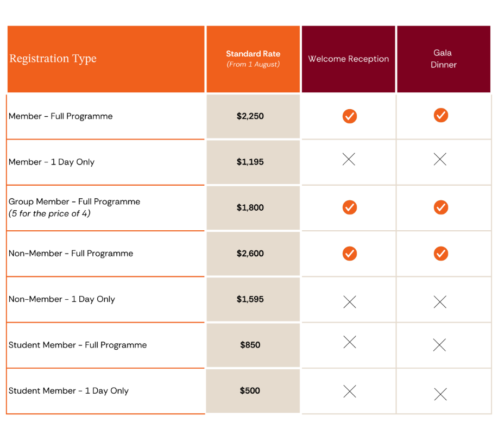
Task: Click Welcome Reception checkmark for Group Member row
Action: coord(350,207)
